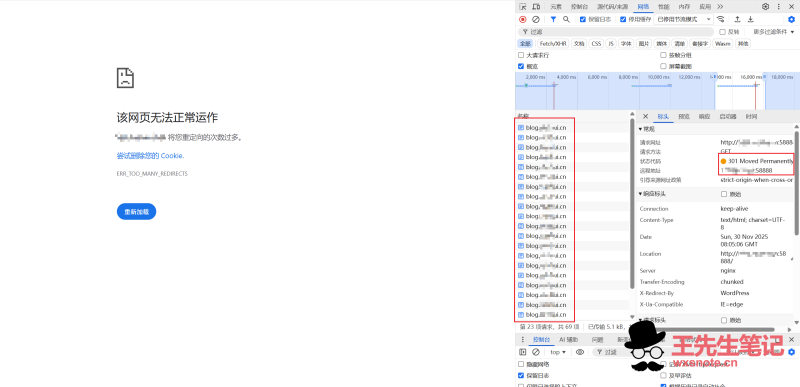Viewport: 800px width, 387px height.
Task: Clear the network log
Action: 536,19
